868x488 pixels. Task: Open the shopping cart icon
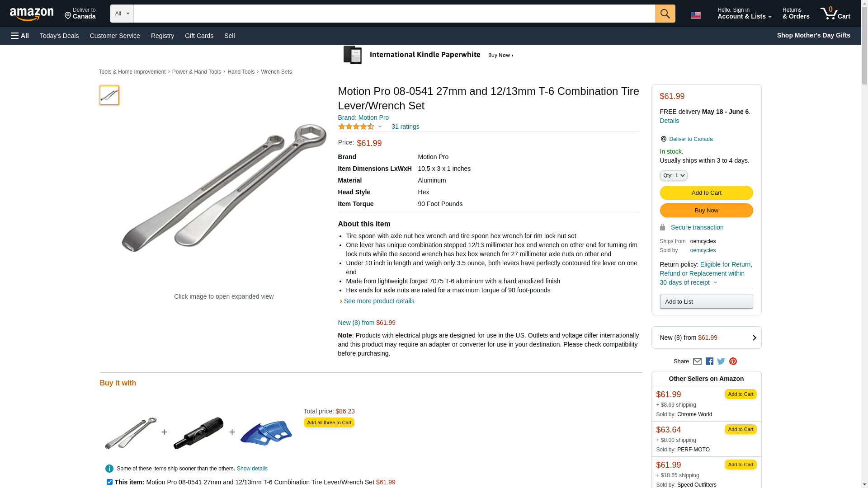coord(835,14)
